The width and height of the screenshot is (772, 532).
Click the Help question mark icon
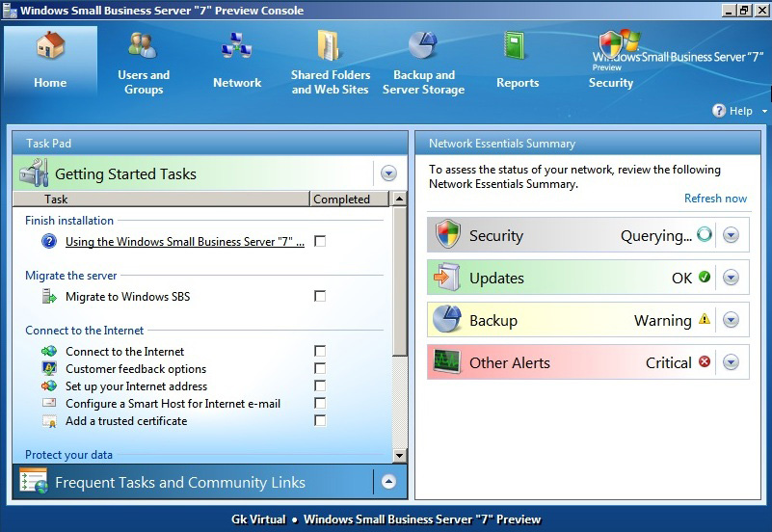point(719,111)
